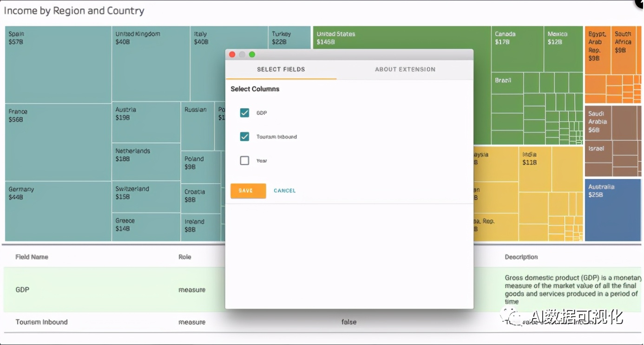Select the Spain $57B treemap cell
This screenshot has height=345, width=644.
[58, 65]
